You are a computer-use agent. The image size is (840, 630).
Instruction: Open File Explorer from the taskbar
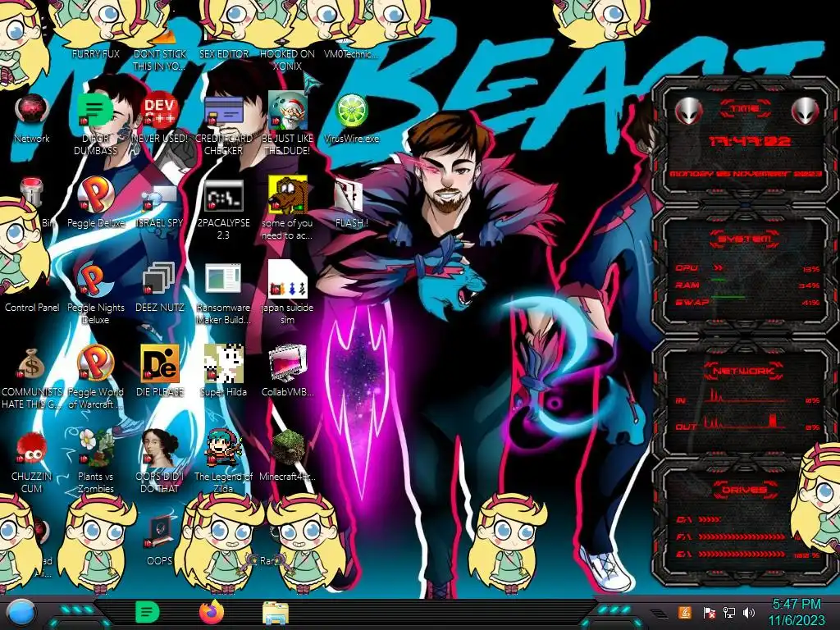(x=276, y=613)
